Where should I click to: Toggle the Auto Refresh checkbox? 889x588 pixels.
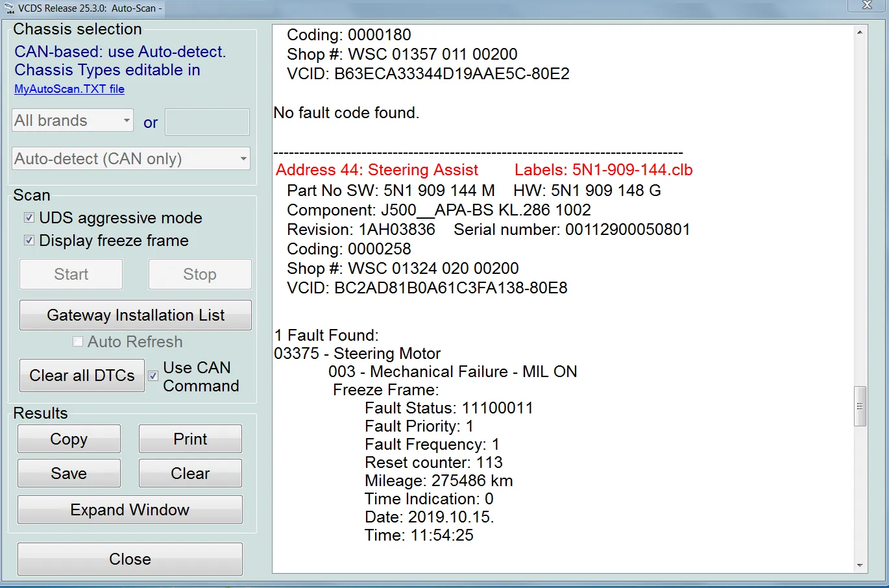(78, 342)
